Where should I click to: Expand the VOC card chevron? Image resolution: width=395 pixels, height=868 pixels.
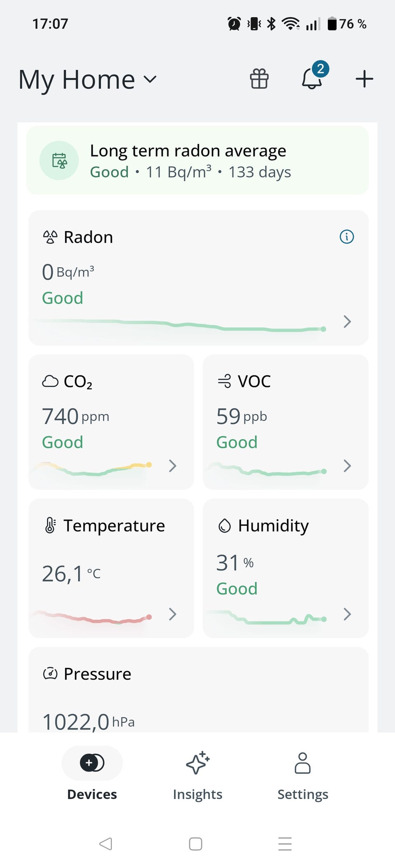(347, 466)
